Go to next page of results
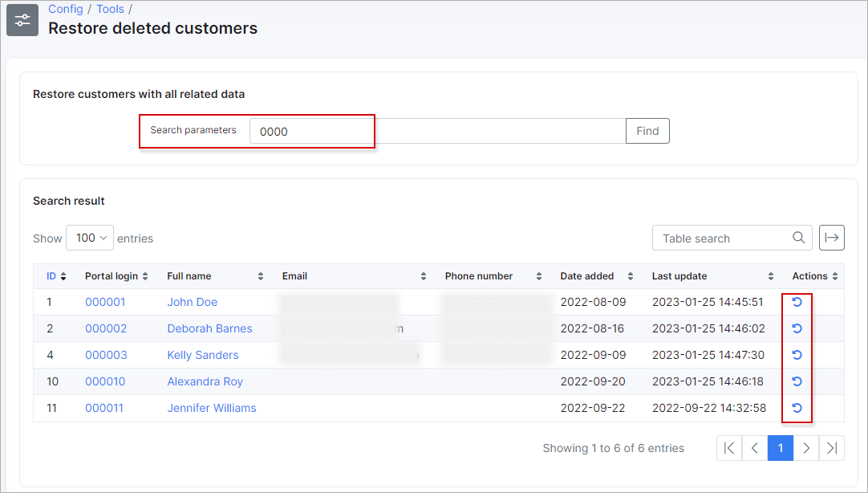Image resolution: width=868 pixels, height=493 pixels. 806,447
